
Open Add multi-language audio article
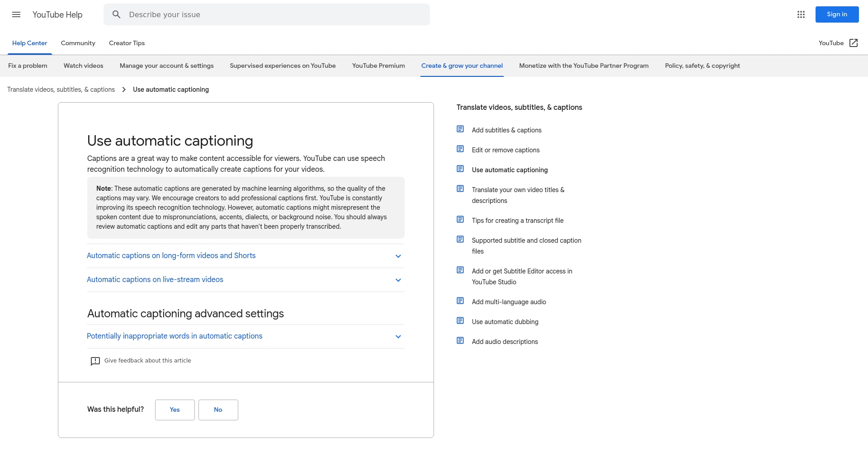(509, 302)
